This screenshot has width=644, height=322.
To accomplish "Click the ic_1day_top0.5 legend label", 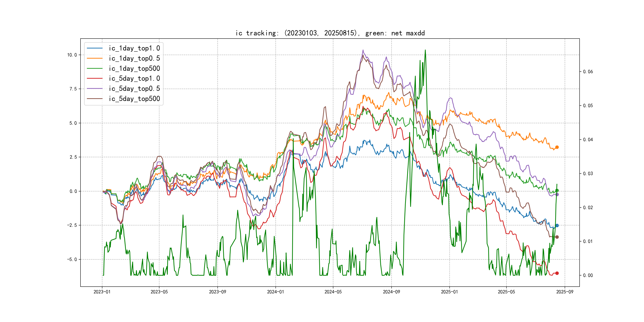I will [134, 58].
